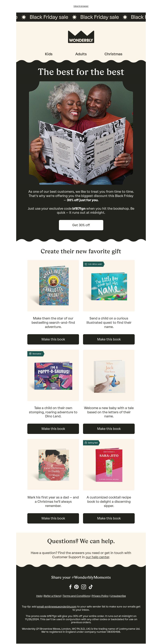Select the Adults navigation item
The height and width of the screenshot is (644, 162).
(x=81, y=54)
